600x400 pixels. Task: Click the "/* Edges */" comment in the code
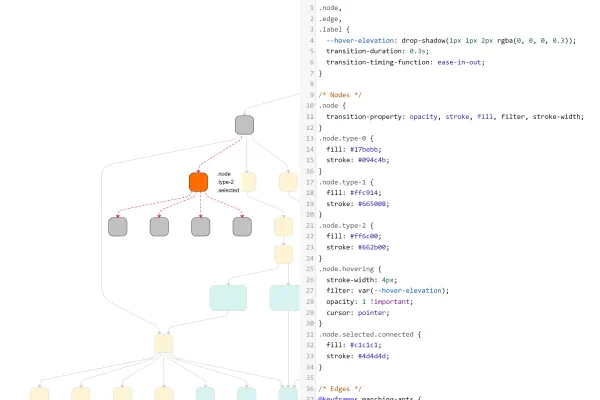coord(340,389)
